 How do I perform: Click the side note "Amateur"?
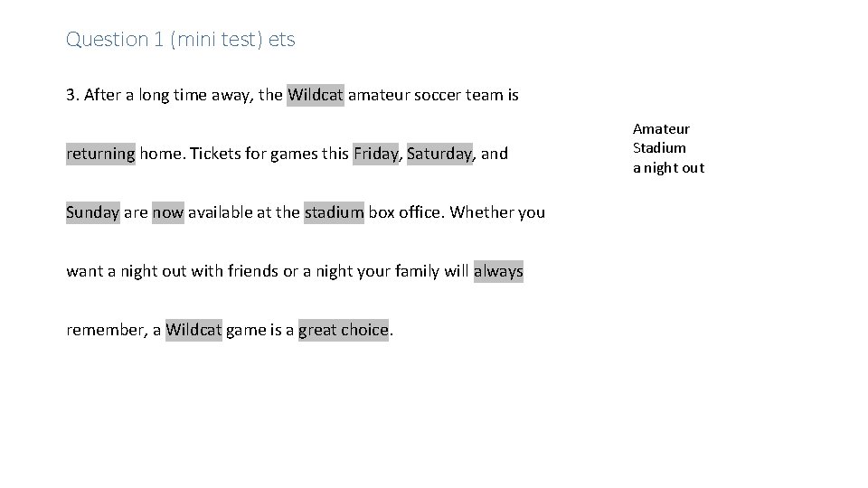click(x=661, y=129)
